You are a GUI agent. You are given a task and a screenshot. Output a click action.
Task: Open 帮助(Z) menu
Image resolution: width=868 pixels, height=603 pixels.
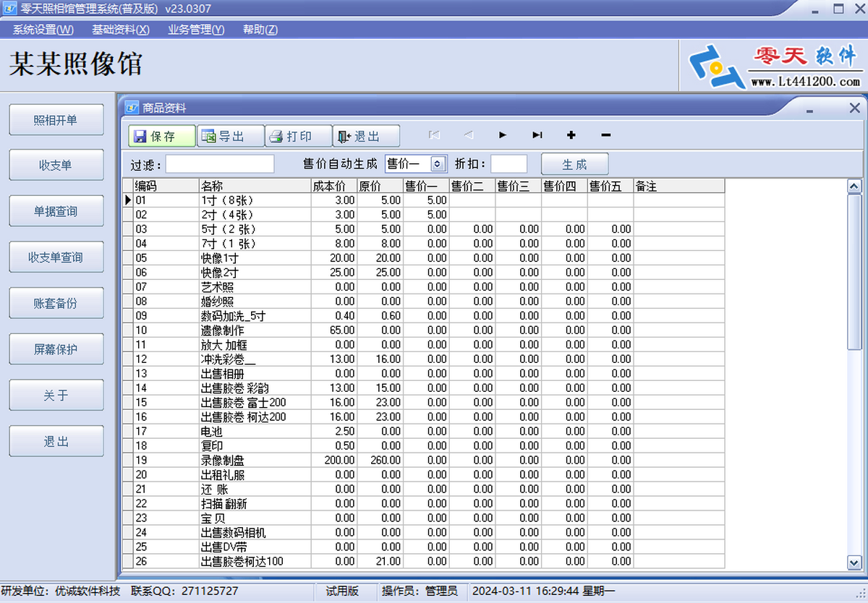pos(260,30)
